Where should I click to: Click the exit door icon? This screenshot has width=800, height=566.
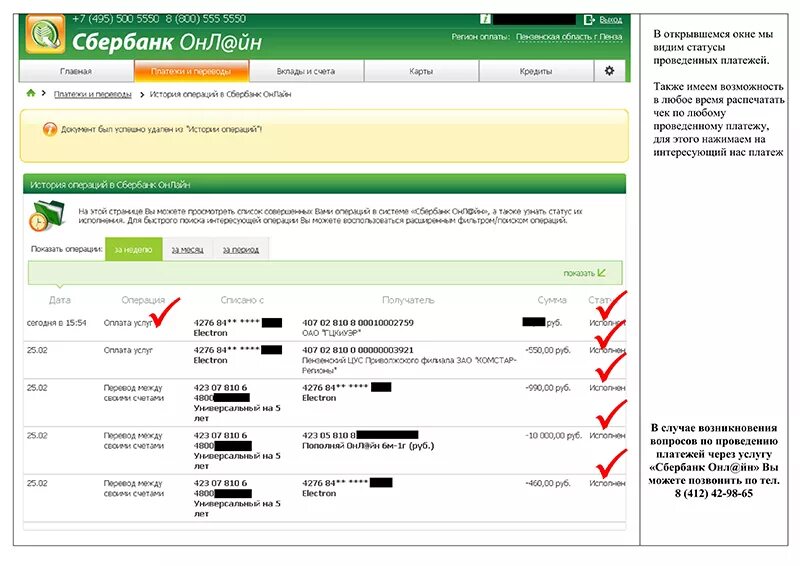(589, 20)
